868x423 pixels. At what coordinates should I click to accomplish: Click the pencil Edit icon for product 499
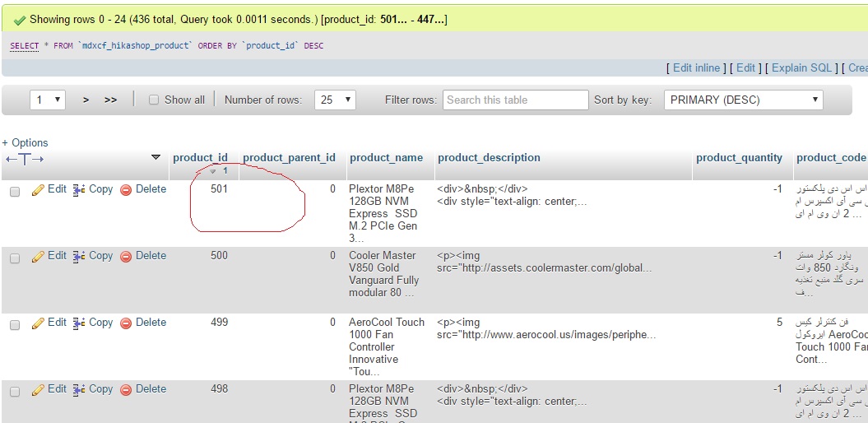pyautogui.click(x=38, y=323)
